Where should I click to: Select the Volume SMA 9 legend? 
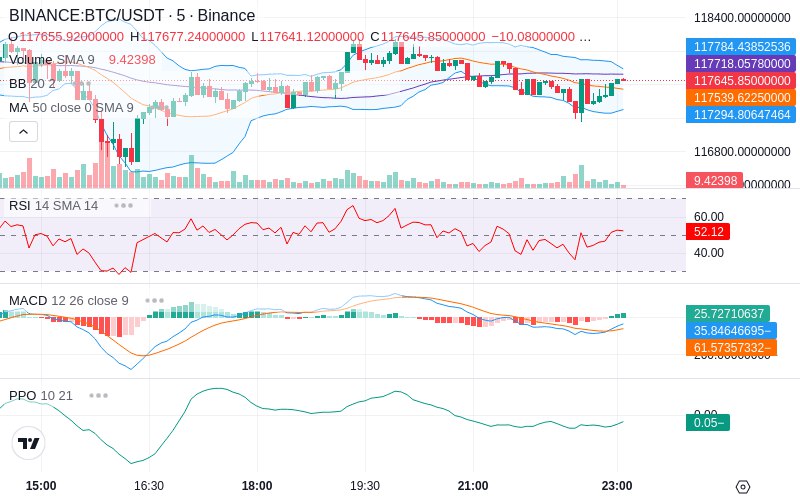[x=52, y=60]
